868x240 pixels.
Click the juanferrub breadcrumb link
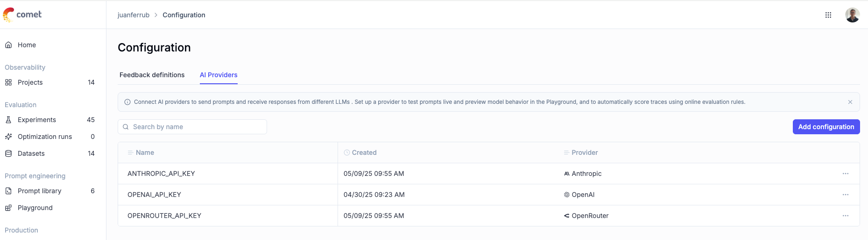pos(134,15)
